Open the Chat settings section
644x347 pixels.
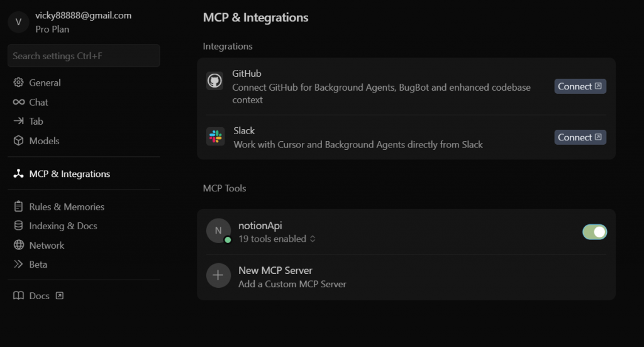pyautogui.click(x=38, y=102)
